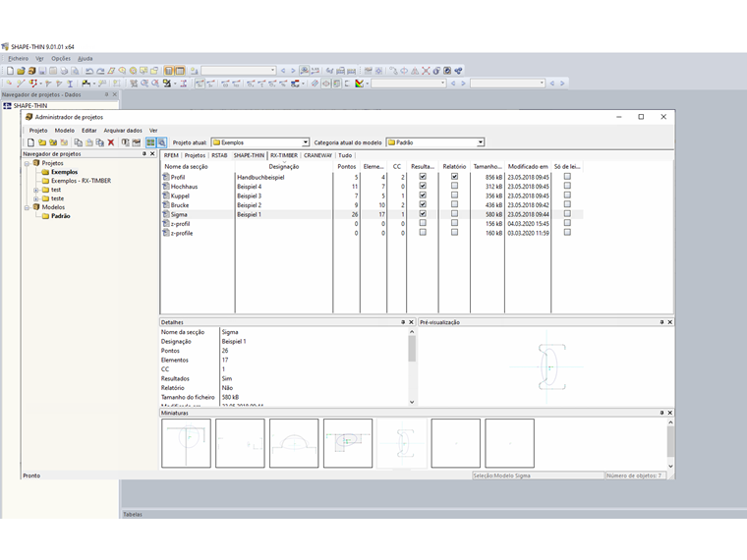Toggle Relatório checkbox for Profil
The width and height of the screenshot is (747, 560).
tap(454, 176)
